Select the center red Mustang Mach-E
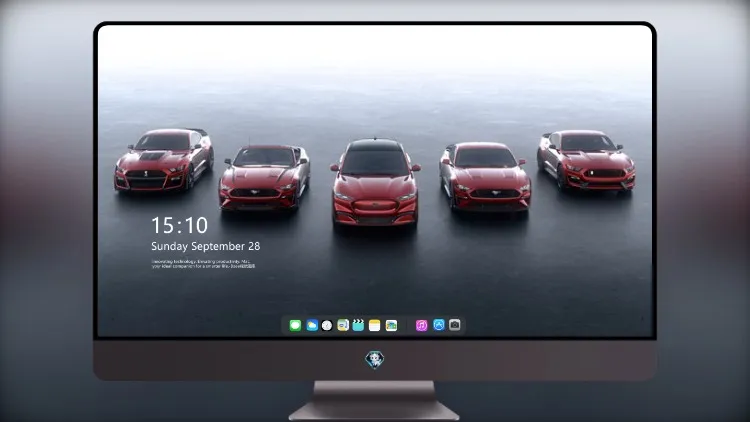 [x=375, y=183]
